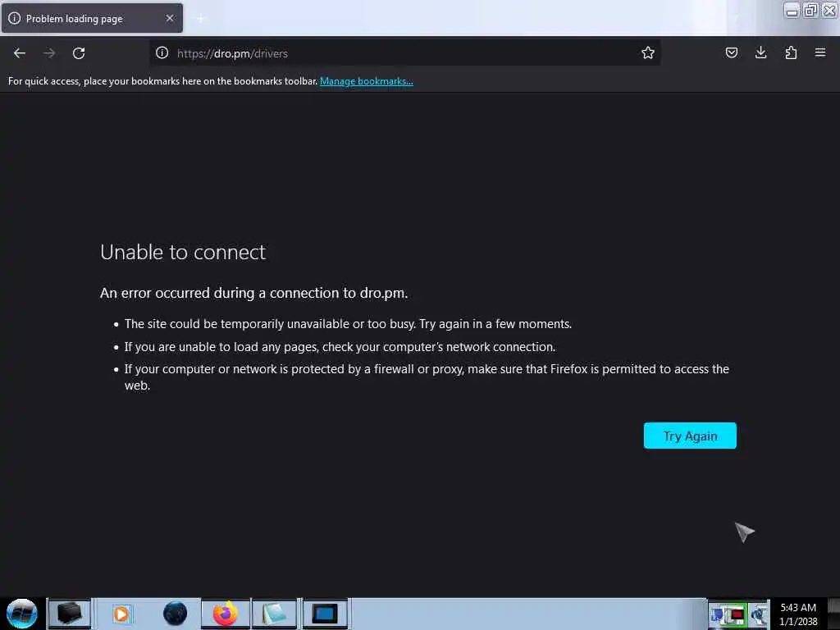The height and width of the screenshot is (630, 840).
Task: Click the volume tray icon
Action: click(758, 614)
